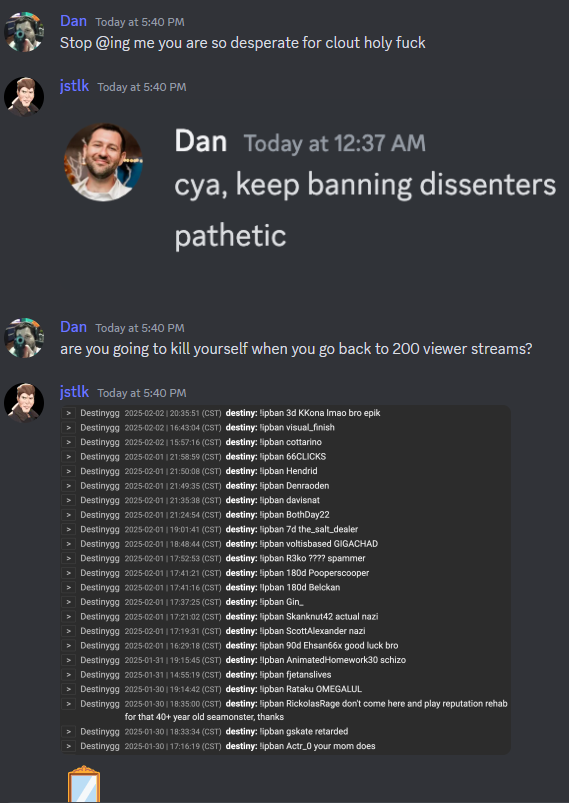The image size is (569, 803).
Task: Click the 'Today at 5:40 PM' timestamp on first message
Action: click(140, 22)
